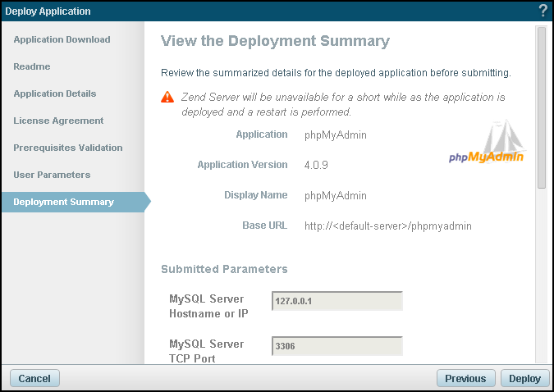Click the orange warning triangle icon
The width and height of the screenshot is (554, 392).
(167, 97)
